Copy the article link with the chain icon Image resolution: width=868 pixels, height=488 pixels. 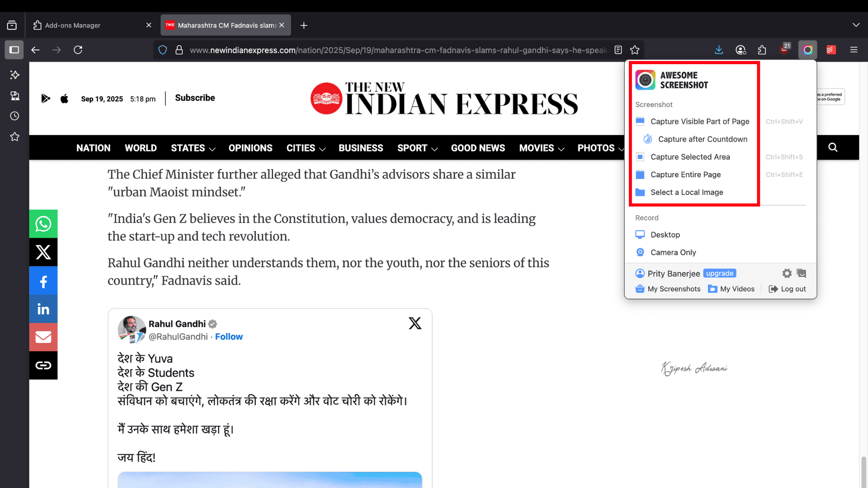pos(43,365)
